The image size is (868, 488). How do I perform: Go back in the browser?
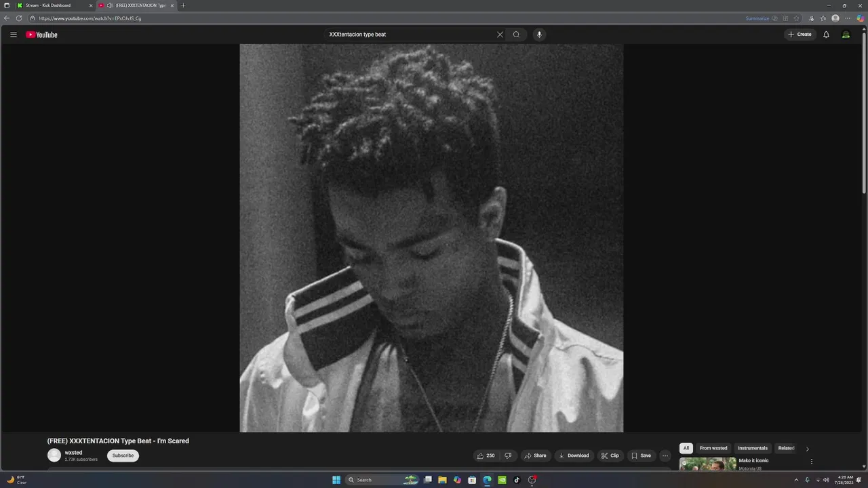click(x=7, y=18)
